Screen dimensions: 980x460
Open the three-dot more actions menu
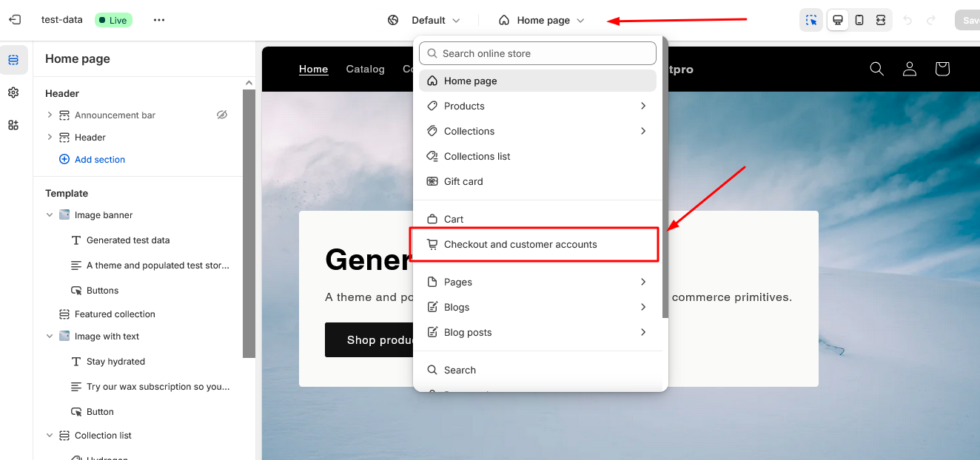coord(159,20)
